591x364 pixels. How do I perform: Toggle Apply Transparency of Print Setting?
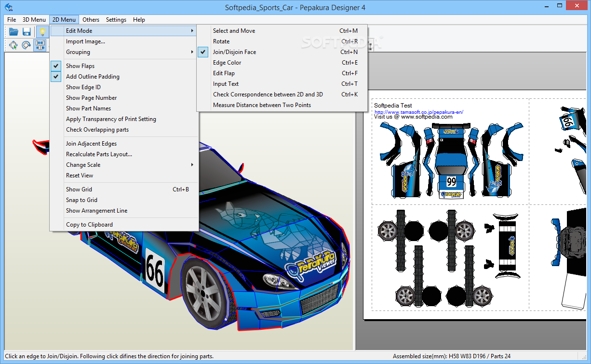tap(124, 119)
